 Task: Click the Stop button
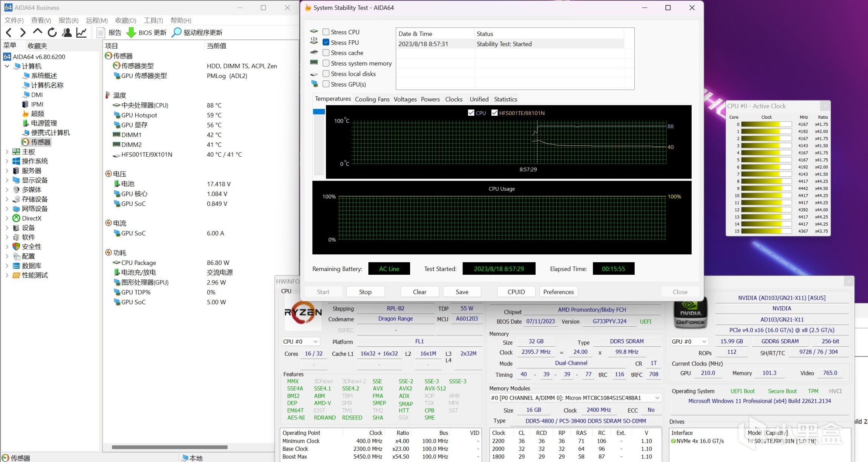[x=365, y=292]
